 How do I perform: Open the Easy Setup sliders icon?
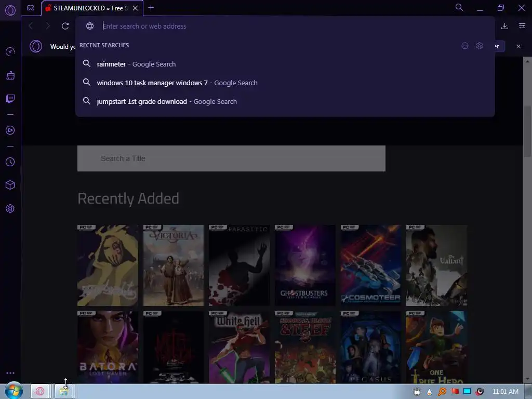coord(522,26)
